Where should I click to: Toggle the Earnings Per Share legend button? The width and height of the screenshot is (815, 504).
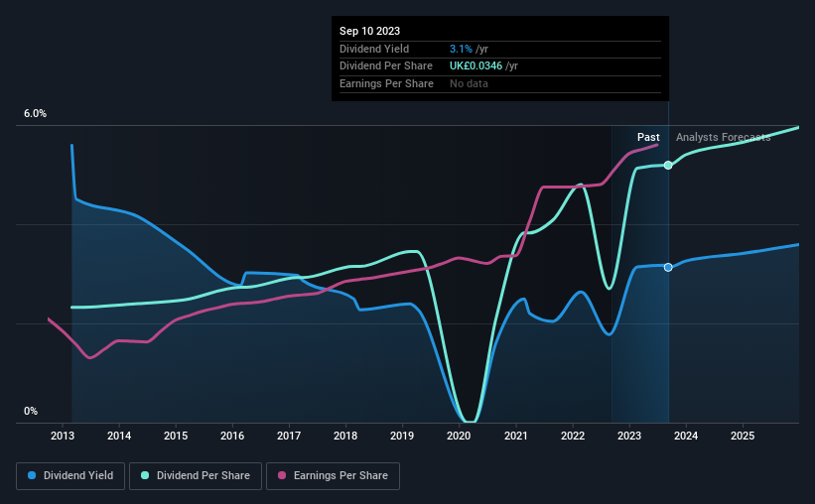coord(334,476)
